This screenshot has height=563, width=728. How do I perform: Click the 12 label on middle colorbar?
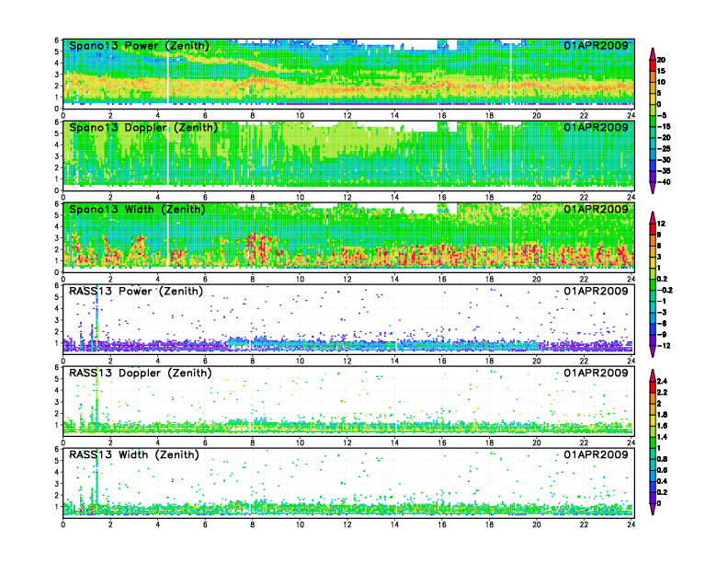[x=661, y=224]
